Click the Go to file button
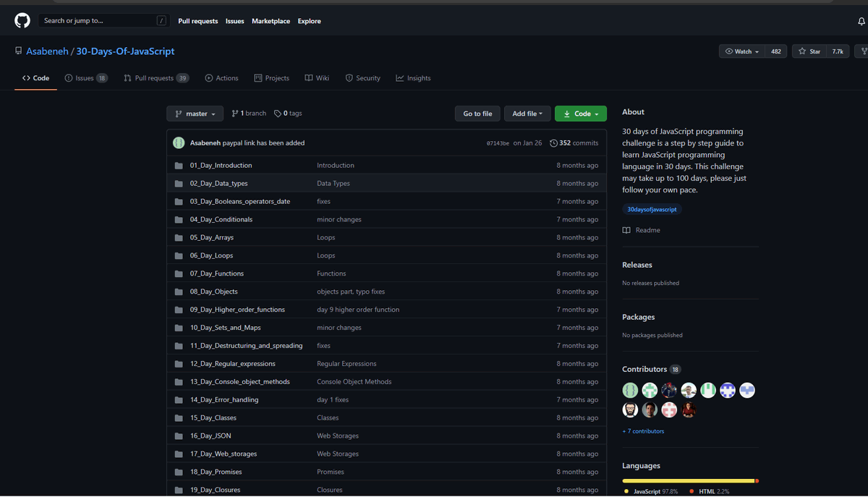The height and width of the screenshot is (497, 868). [477, 114]
